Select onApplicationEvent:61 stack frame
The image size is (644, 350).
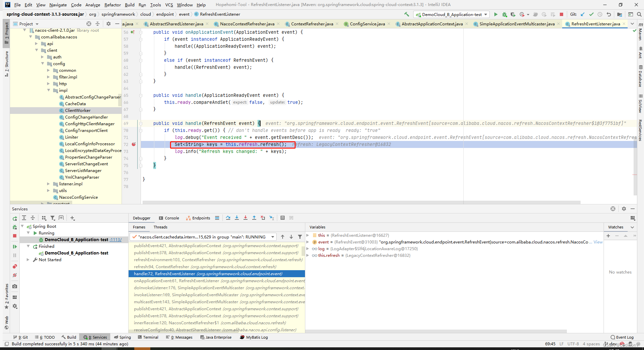tap(217, 281)
